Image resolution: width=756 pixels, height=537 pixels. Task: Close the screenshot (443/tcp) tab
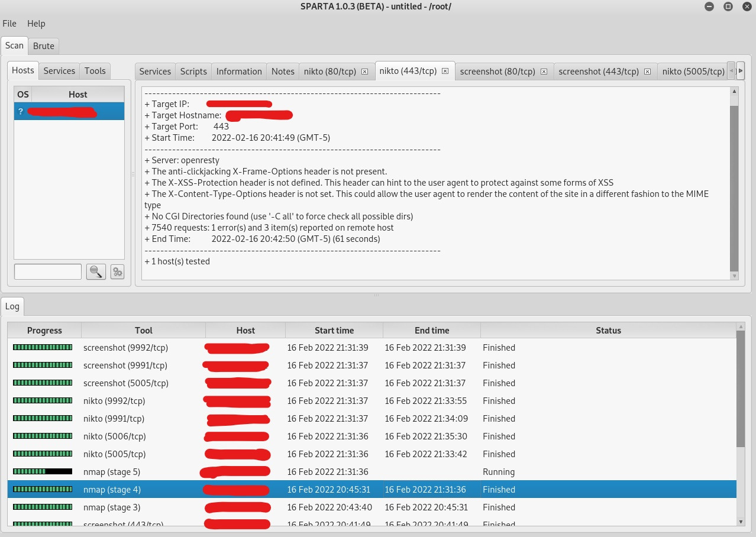pyautogui.click(x=647, y=71)
